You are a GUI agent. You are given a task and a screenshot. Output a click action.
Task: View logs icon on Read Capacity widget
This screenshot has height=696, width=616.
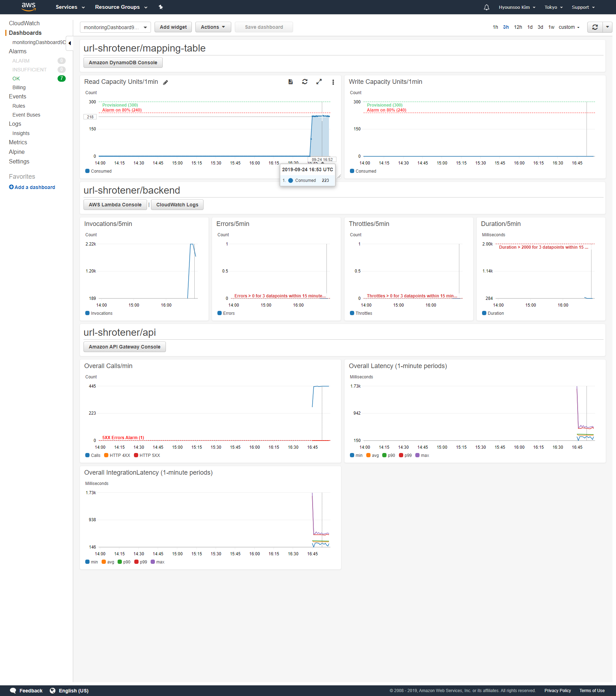pyautogui.click(x=291, y=82)
